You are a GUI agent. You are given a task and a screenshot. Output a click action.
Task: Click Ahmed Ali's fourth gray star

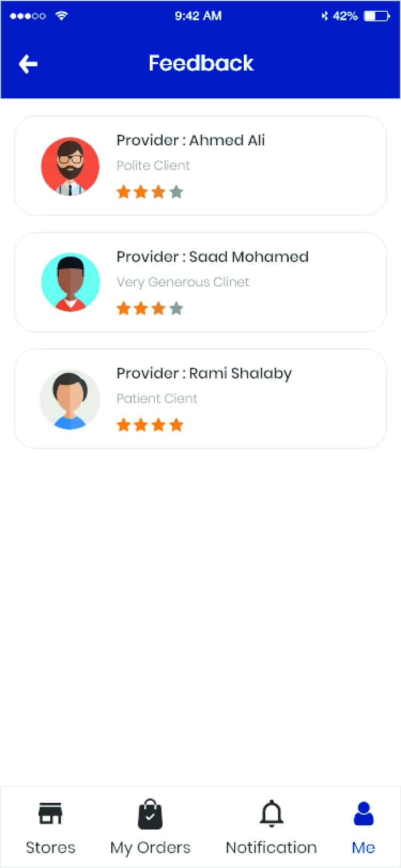(x=176, y=191)
